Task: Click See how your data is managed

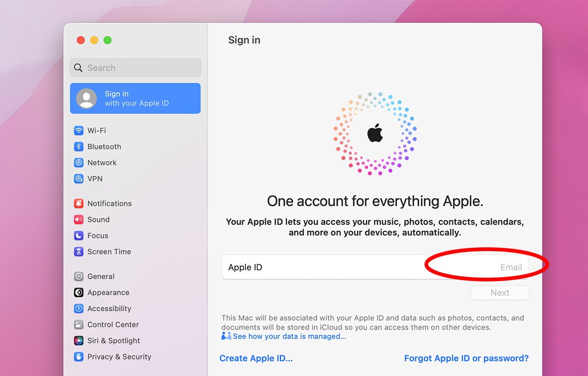Action: 289,336
